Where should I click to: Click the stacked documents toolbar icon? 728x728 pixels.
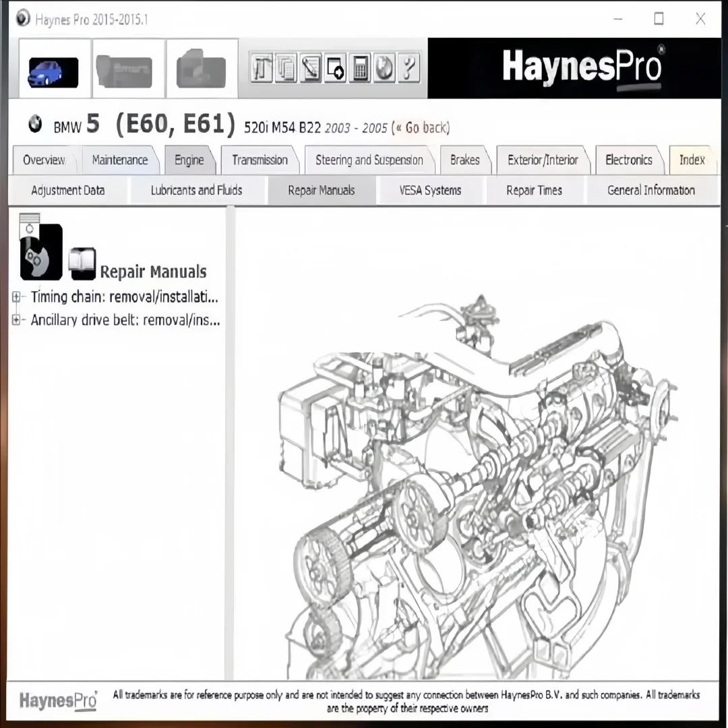pos(286,68)
